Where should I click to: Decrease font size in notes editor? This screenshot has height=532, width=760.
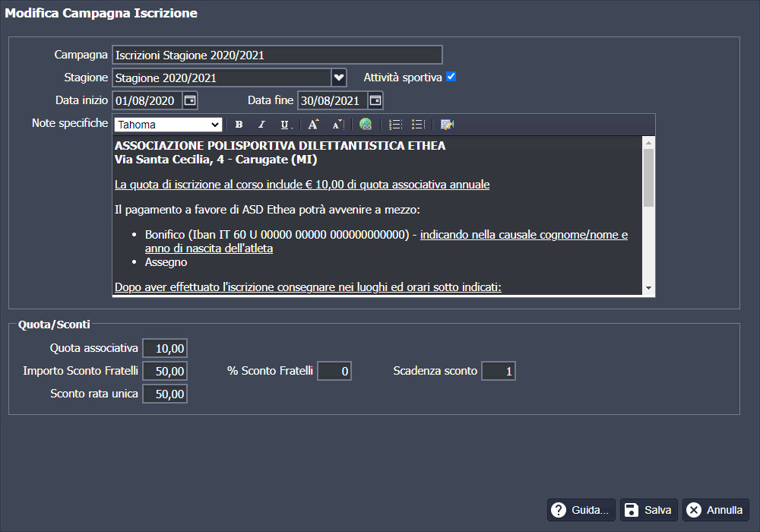pyautogui.click(x=337, y=125)
